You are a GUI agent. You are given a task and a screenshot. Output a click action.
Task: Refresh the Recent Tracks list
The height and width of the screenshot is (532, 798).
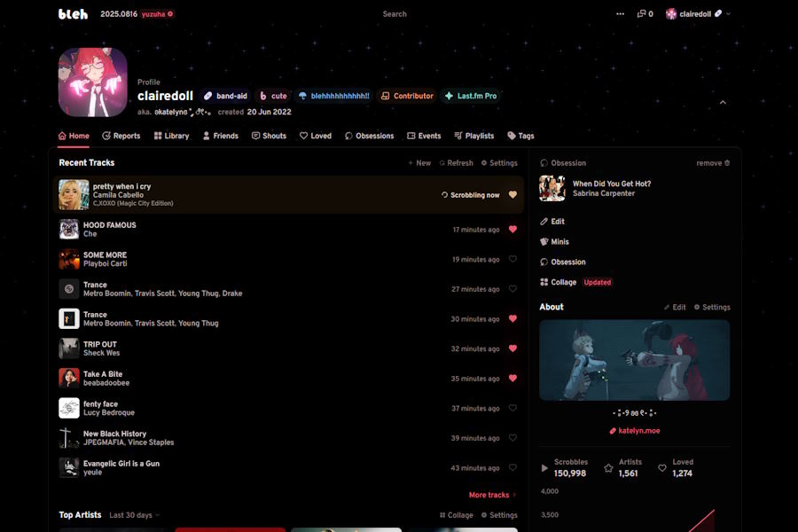tap(456, 163)
